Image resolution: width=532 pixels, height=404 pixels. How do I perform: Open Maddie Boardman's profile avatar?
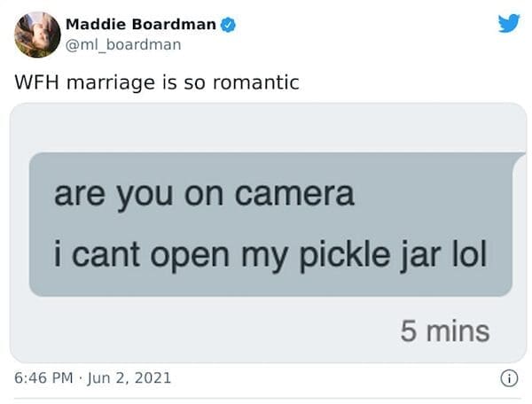click(36, 34)
